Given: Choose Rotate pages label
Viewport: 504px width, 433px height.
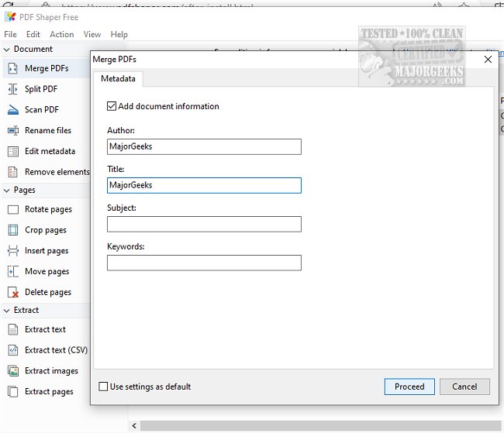Looking at the screenshot, I should point(48,210).
